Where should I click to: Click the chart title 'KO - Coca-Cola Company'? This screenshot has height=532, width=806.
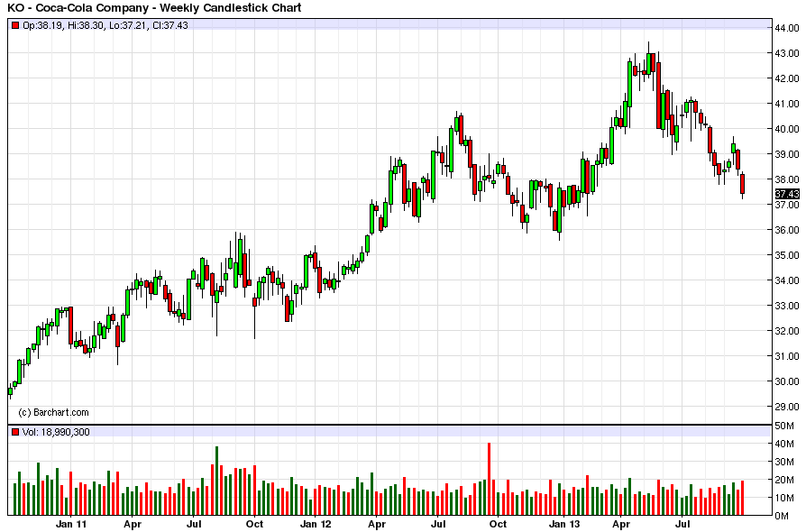coord(78,8)
